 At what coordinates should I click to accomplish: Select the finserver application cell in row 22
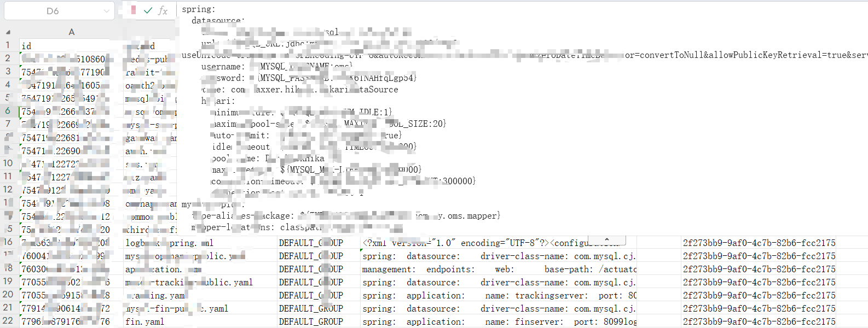499,321
